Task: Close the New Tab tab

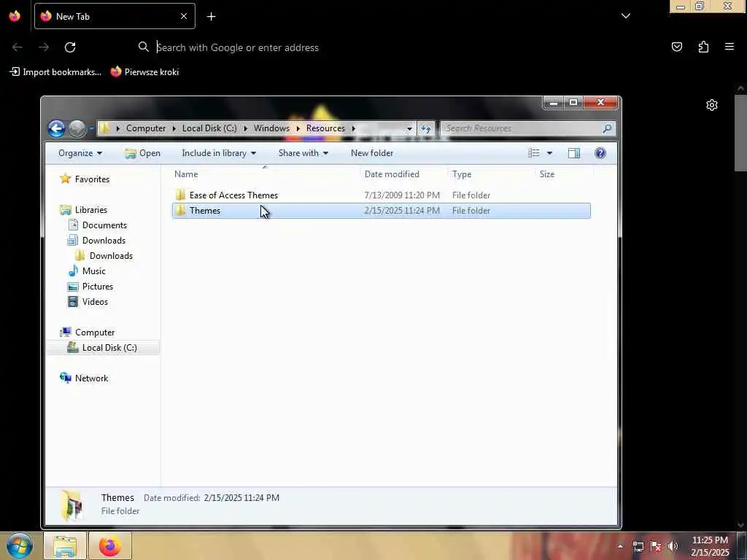Action: point(184,16)
